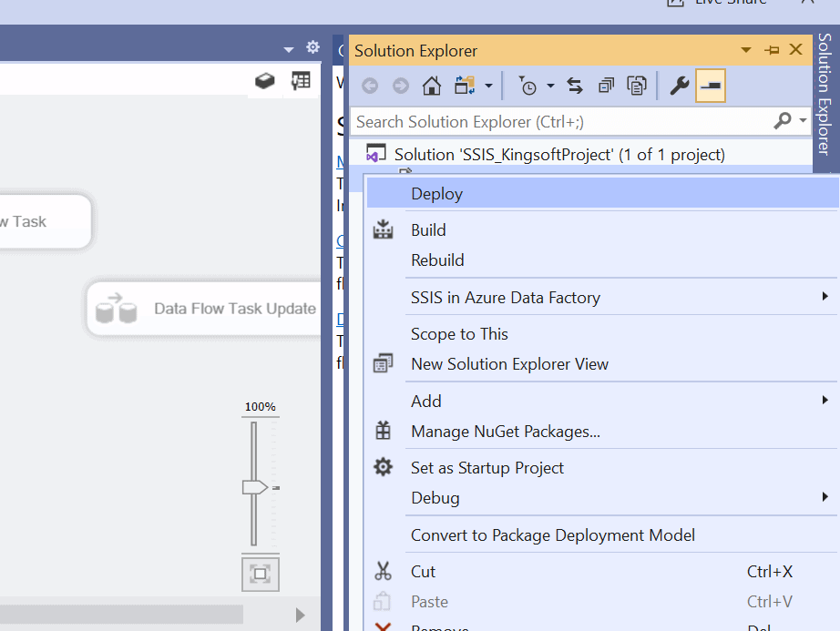The image size is (840, 631).
Task: Select Rebuild in the context menu
Action: (603, 260)
